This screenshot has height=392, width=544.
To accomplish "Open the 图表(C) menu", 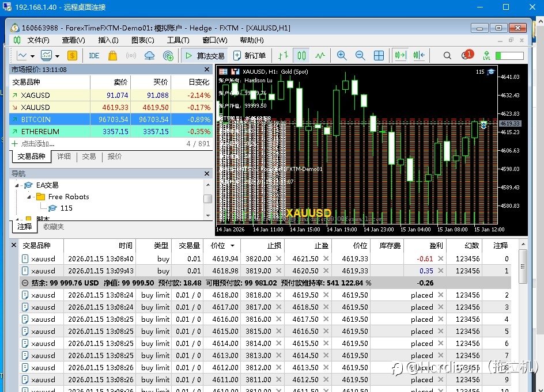I will point(142,40).
